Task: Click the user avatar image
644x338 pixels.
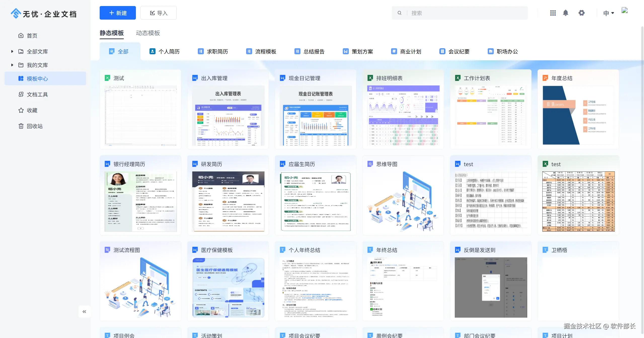Action: (x=625, y=11)
